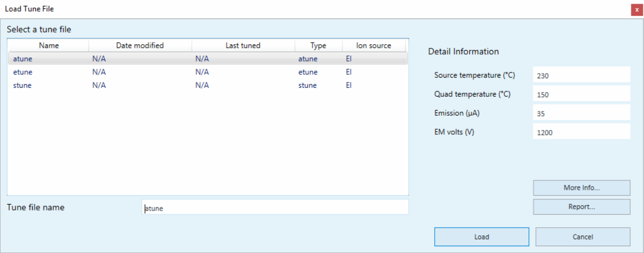The image size is (644, 253).
Task: Load the selected tune file
Action: (482, 237)
